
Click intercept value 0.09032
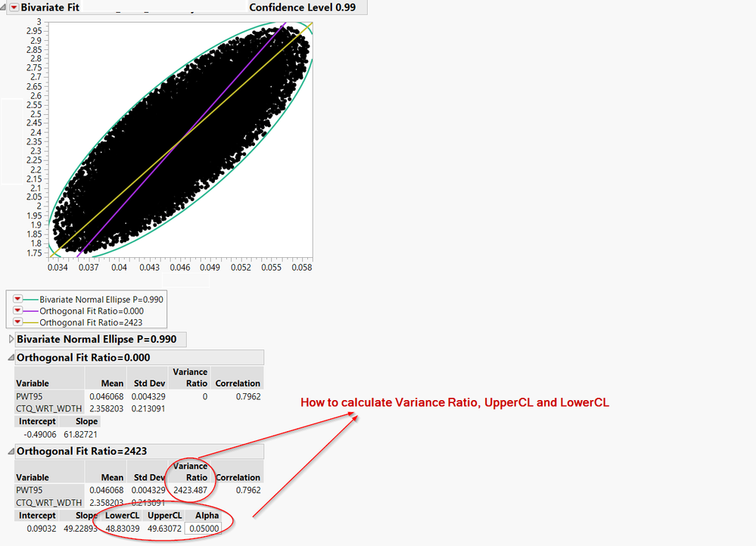42,529
